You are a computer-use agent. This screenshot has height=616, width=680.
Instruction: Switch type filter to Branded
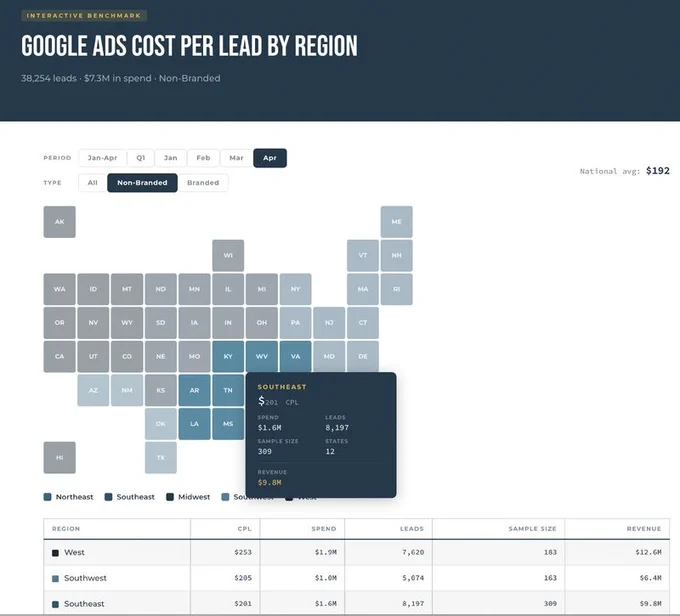(203, 183)
